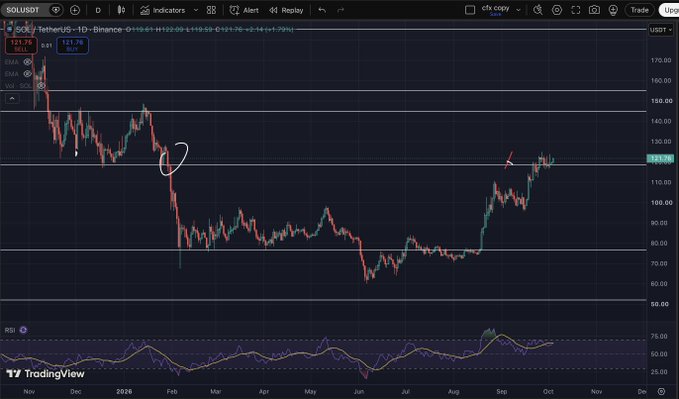Viewport: 679px width, 399px height.
Task: Click the 170.00 price axis label
Action: point(661,60)
